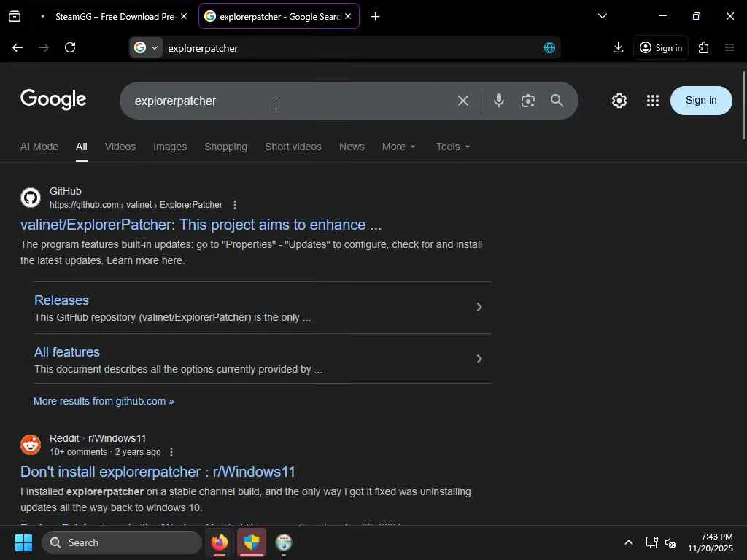
Task: Switch to Shopping results
Action: coord(226,147)
